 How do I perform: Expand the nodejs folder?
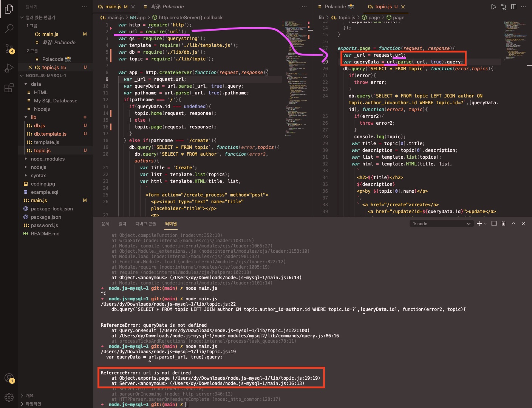26,167
